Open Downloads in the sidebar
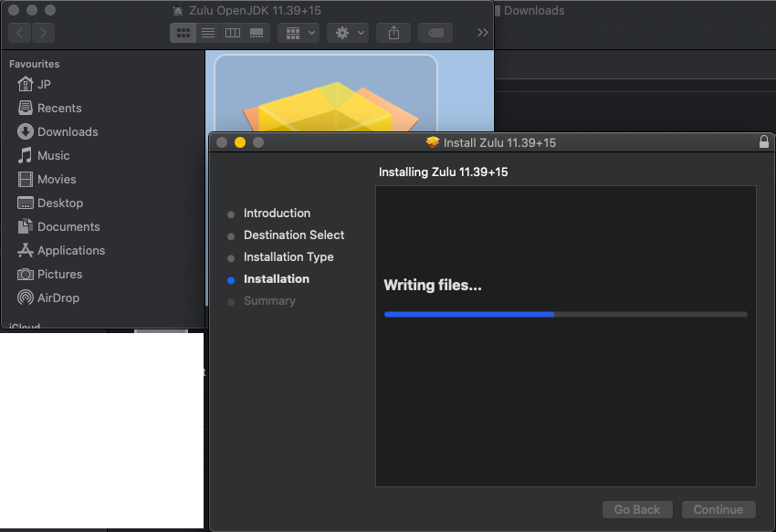Image resolution: width=776 pixels, height=532 pixels. click(x=67, y=131)
